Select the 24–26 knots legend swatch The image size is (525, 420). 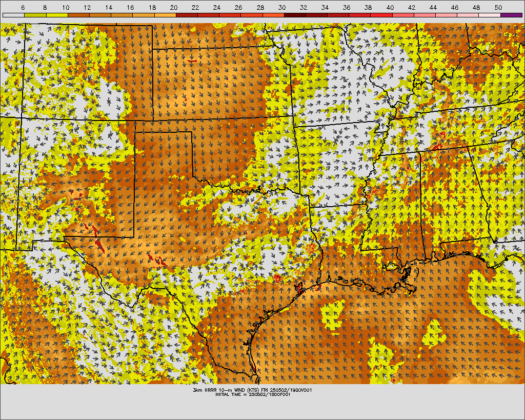[x=230, y=15]
